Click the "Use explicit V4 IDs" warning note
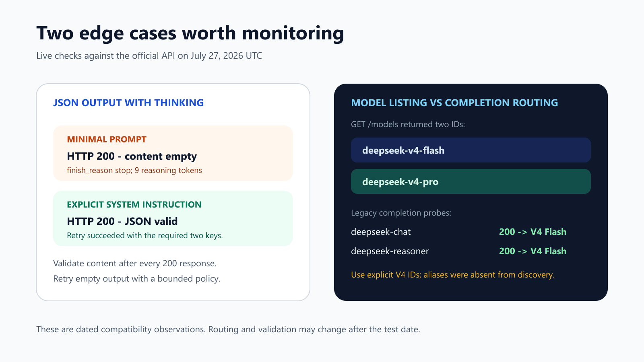The height and width of the screenshot is (362, 644). pos(453,275)
